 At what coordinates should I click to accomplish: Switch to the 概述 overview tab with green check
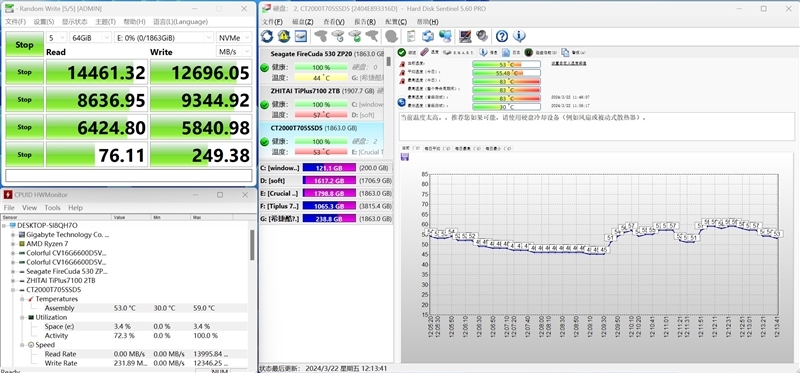407,52
